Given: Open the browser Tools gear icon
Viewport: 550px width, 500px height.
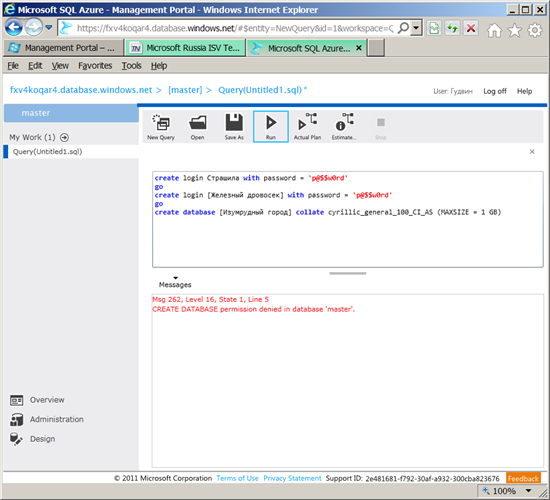Looking at the screenshot, I should [535, 31].
